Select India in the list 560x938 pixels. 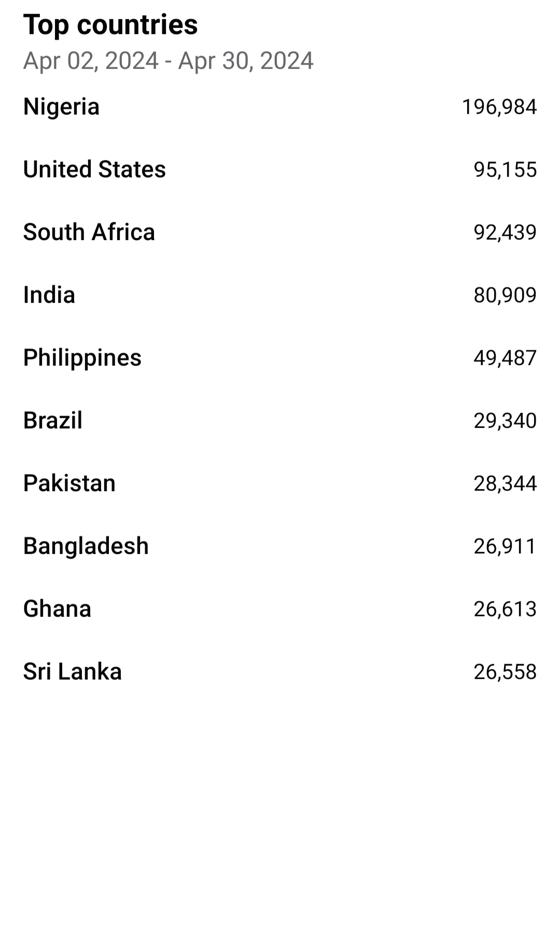(x=280, y=295)
